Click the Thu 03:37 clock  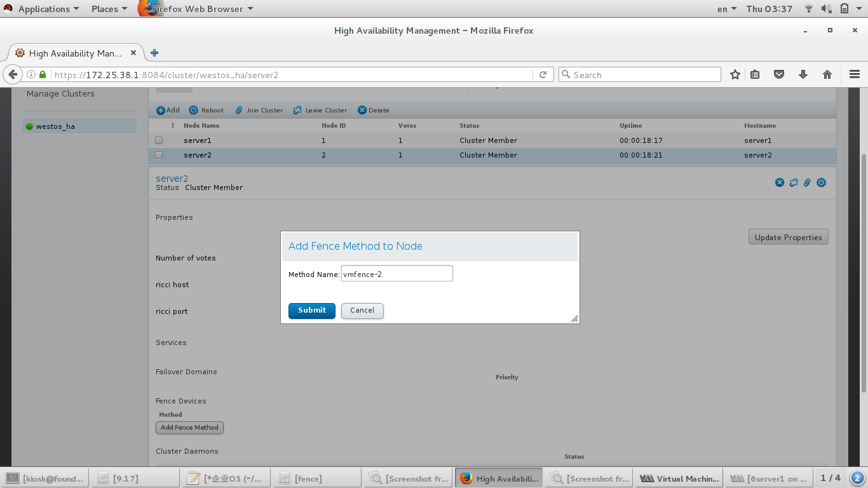point(770,9)
